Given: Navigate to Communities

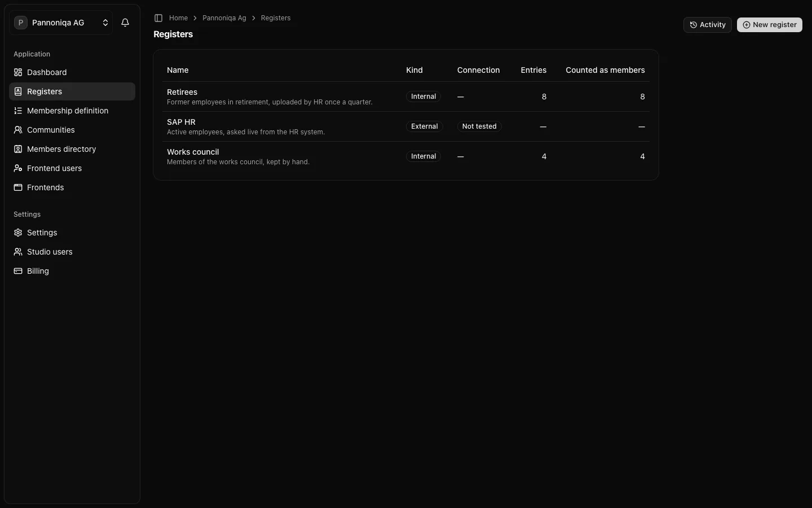Looking at the screenshot, I should (72, 130).
